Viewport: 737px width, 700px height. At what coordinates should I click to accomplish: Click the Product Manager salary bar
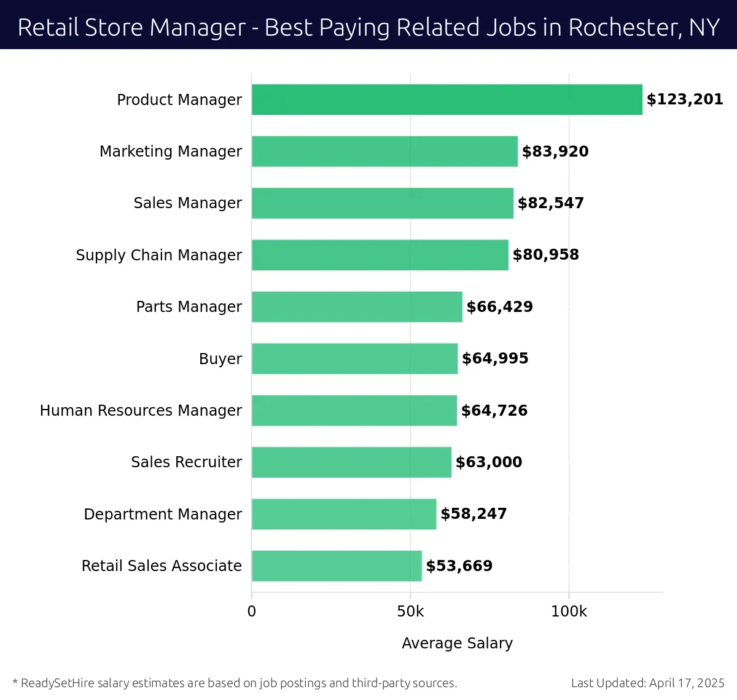click(x=447, y=99)
